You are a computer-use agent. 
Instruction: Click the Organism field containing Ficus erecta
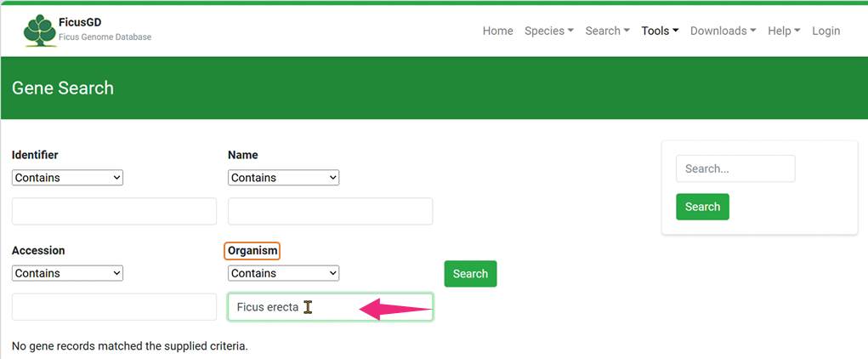[x=330, y=307]
